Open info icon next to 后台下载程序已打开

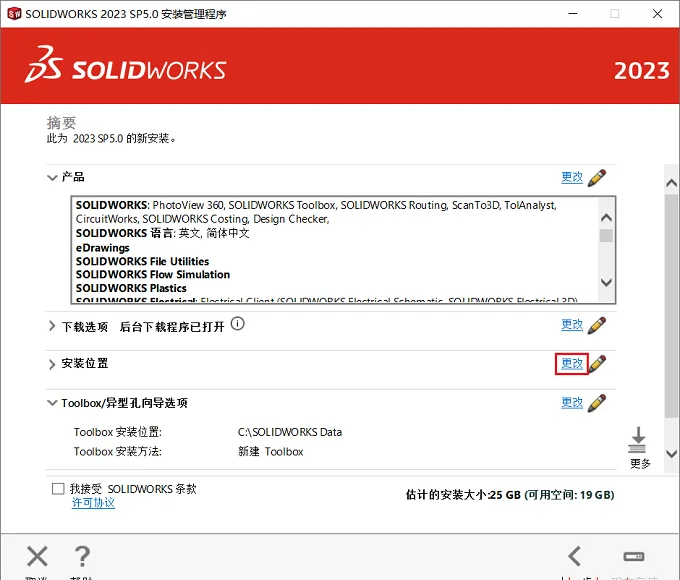point(238,324)
